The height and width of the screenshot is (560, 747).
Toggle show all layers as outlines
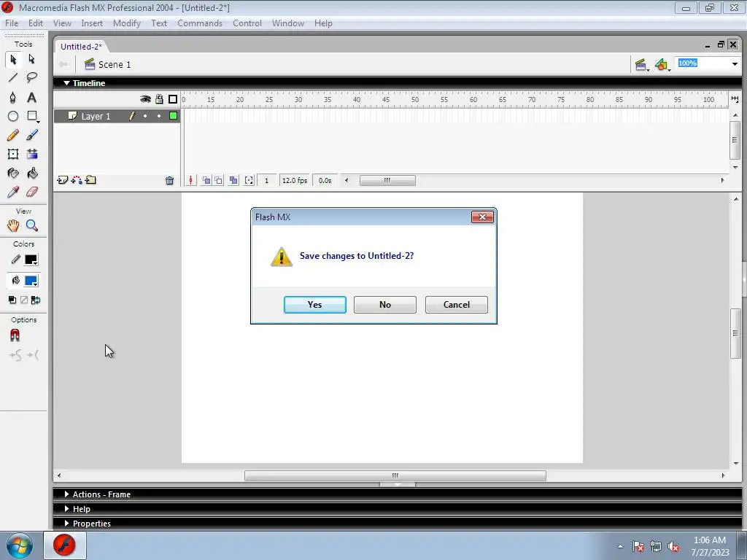tap(173, 99)
